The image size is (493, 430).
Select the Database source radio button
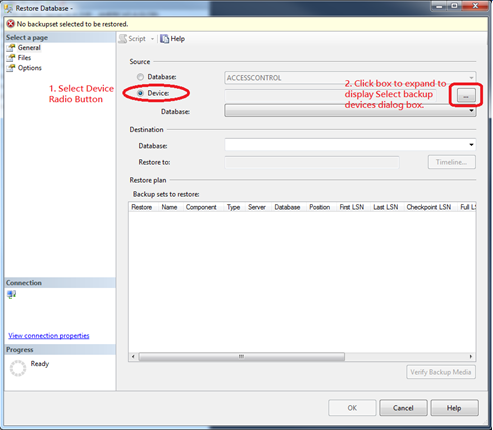point(140,77)
